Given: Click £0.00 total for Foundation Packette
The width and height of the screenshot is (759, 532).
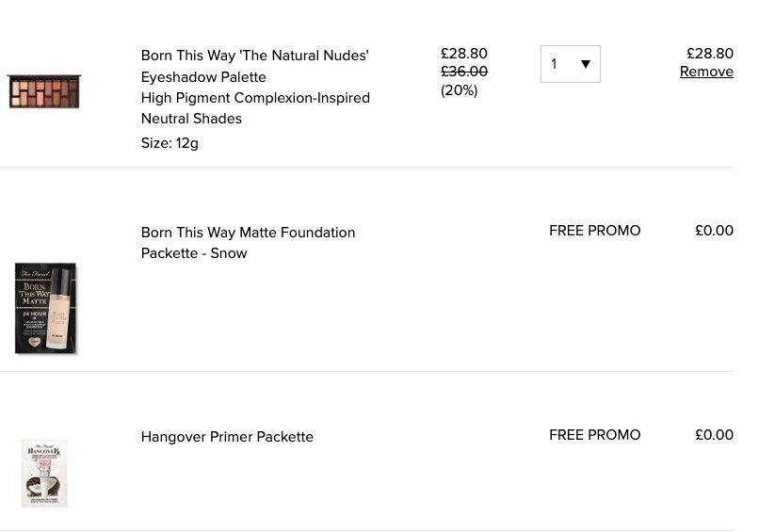Looking at the screenshot, I should click(714, 231).
